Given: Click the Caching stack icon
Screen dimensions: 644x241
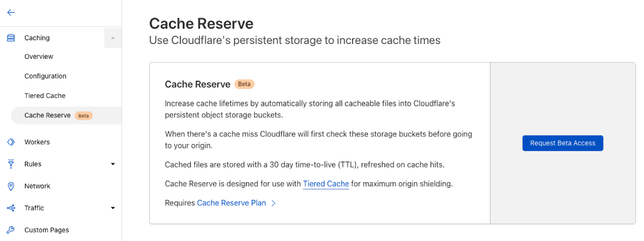Looking at the screenshot, I should pyautogui.click(x=11, y=38).
